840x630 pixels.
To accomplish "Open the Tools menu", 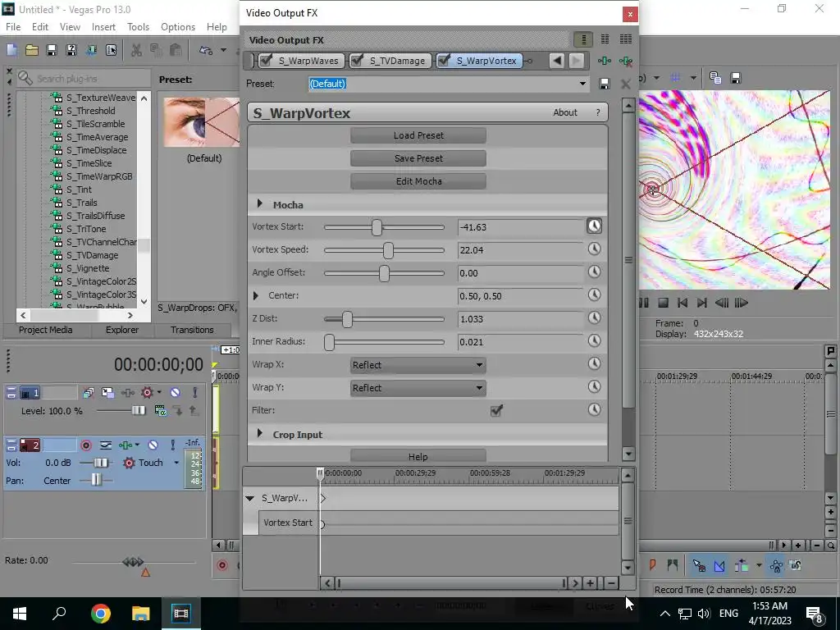I will [138, 27].
